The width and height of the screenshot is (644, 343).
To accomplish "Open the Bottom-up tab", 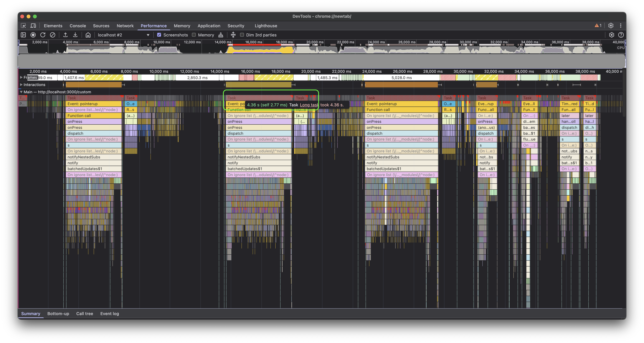I will coord(58,314).
